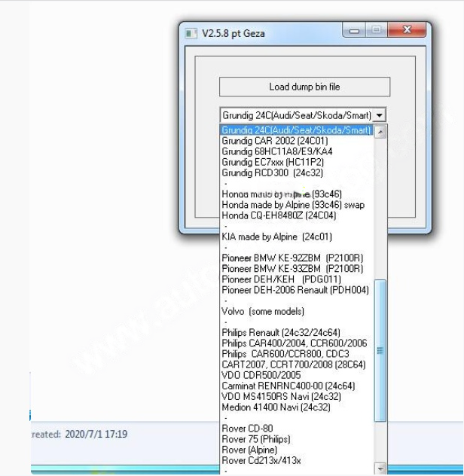Click the created date 2020/7/1 17:19 text
The width and height of the screenshot is (464, 476).
point(96,434)
